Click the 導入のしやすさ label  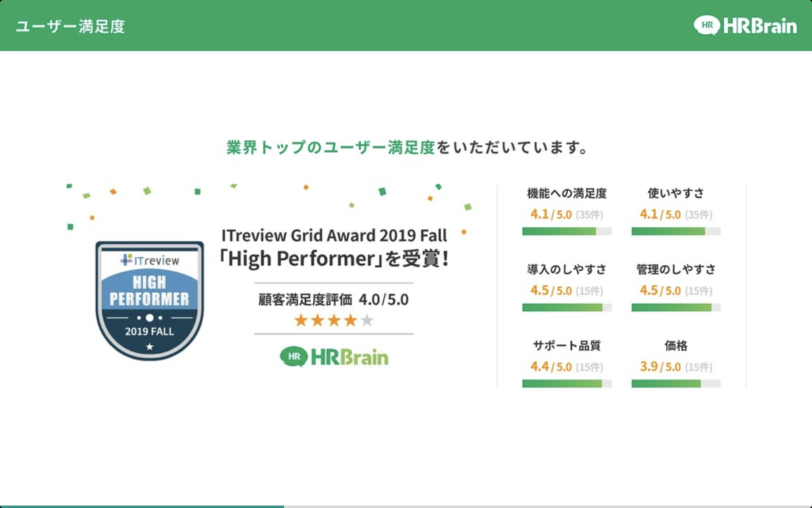click(x=567, y=270)
